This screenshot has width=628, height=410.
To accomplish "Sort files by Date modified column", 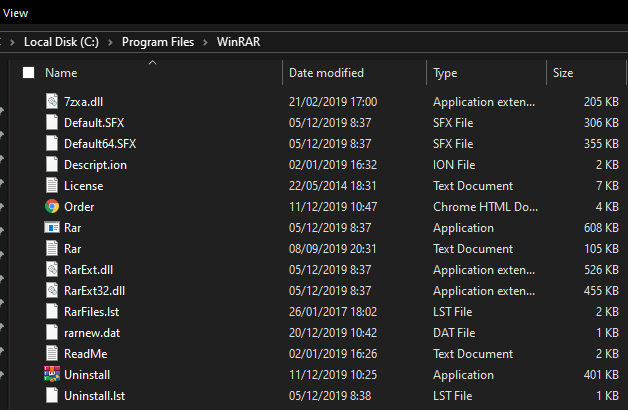I will (326, 73).
